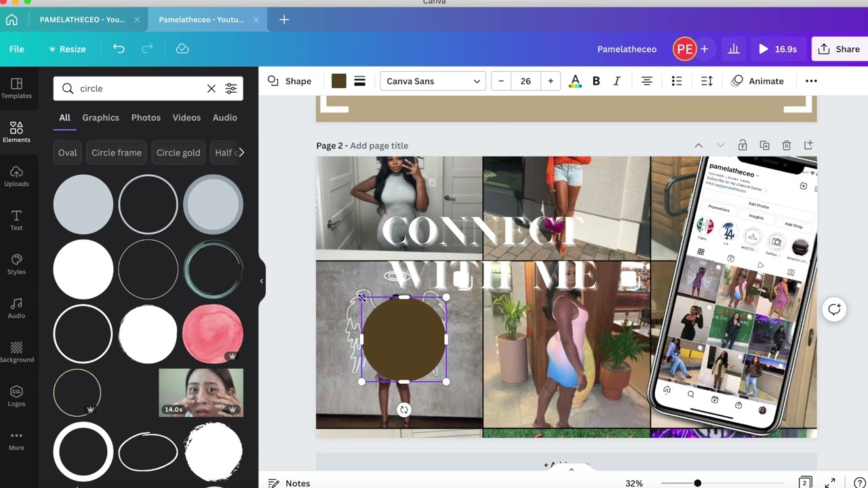Open more toolbar options ellipsis

pos(811,81)
